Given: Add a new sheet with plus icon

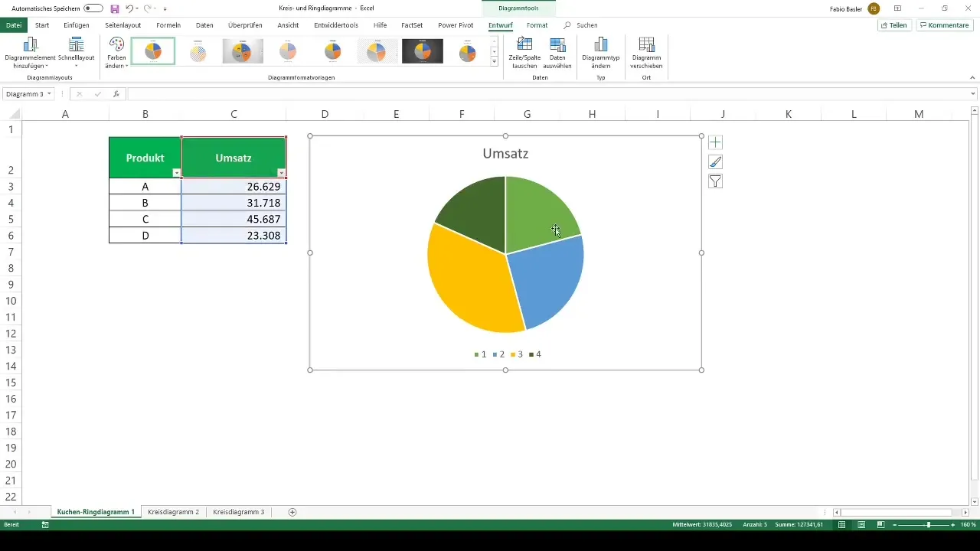Looking at the screenshot, I should coord(292,512).
